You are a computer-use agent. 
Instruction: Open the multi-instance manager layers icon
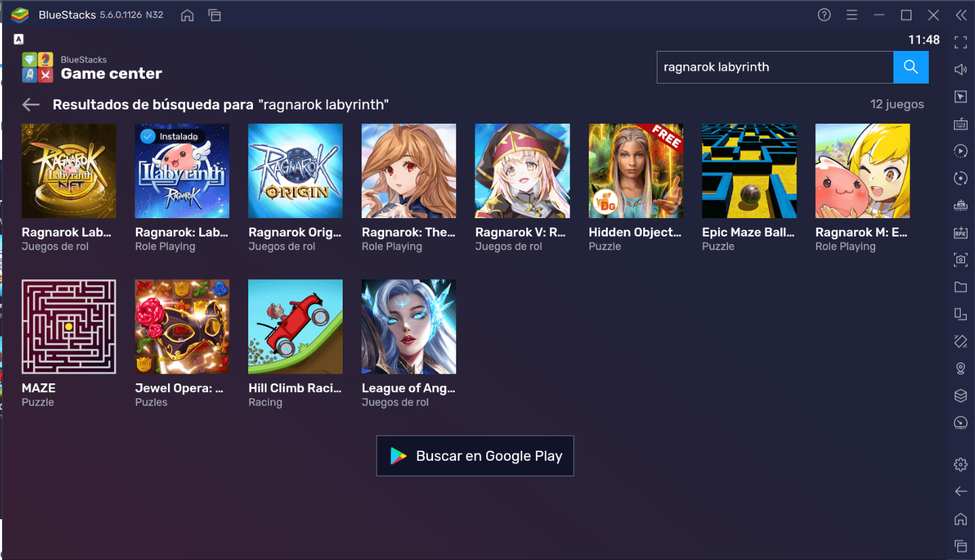pos(961,396)
